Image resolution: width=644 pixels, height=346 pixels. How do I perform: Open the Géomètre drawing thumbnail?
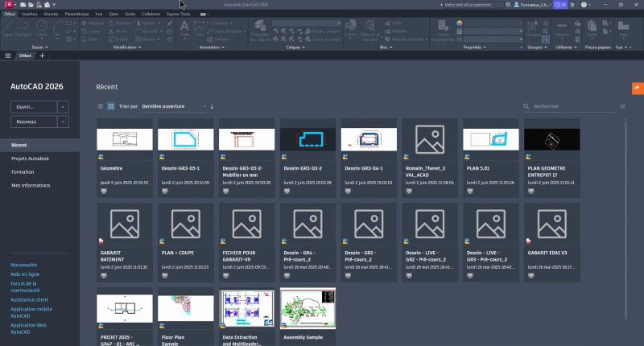tap(125, 139)
